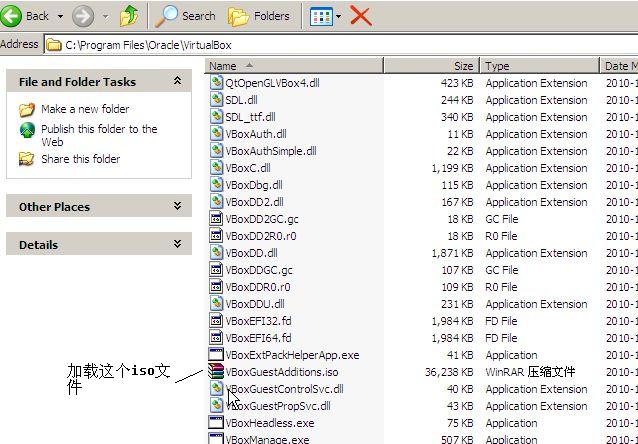Click Make a new folder link

85,109
